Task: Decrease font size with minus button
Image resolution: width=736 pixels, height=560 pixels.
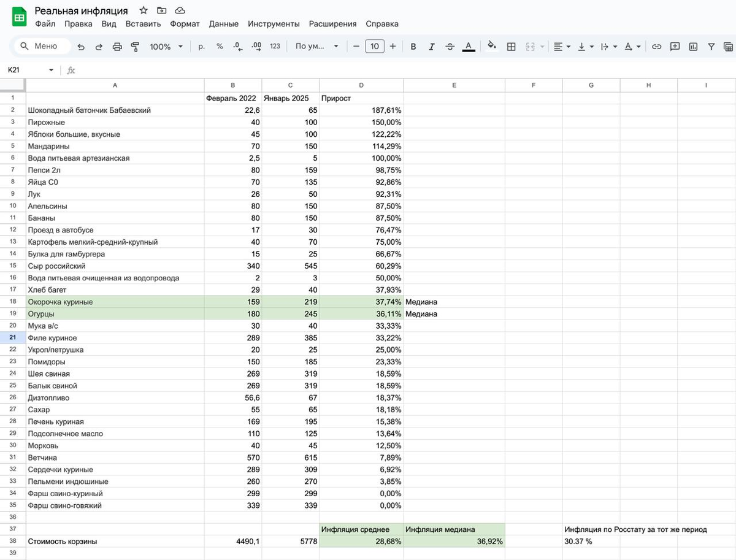Action: click(x=356, y=46)
